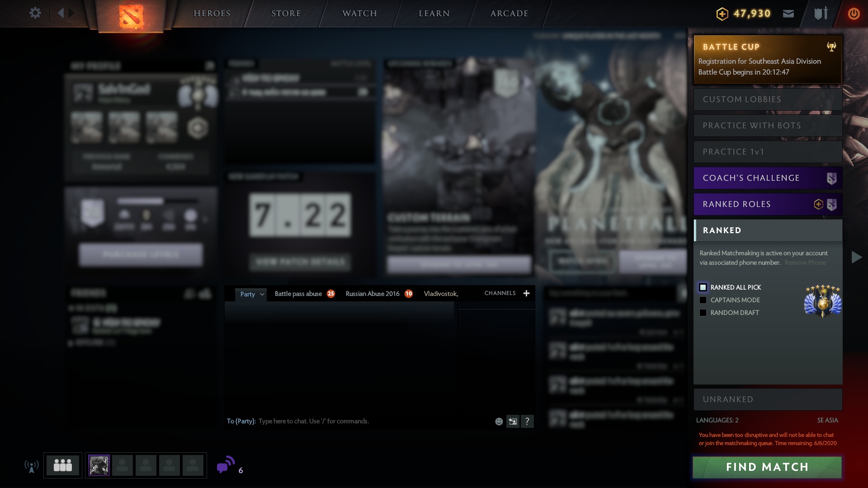Open the Party chat tab dropdown arrow
This screenshot has width=868, height=488.
coord(262,294)
